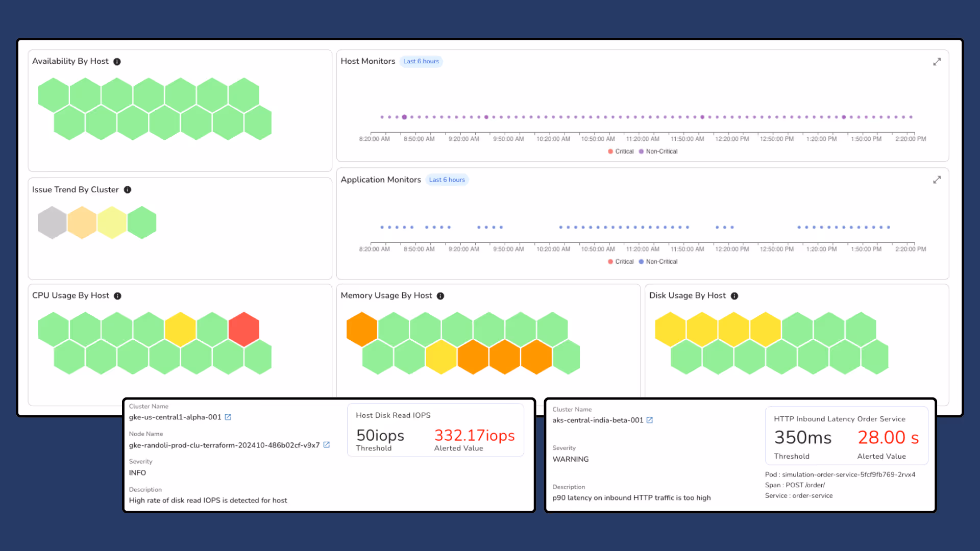Screen dimensions: 980x551
Task: Click the gke-us-central1-alpha-001 cluster name
Action: [x=175, y=417]
